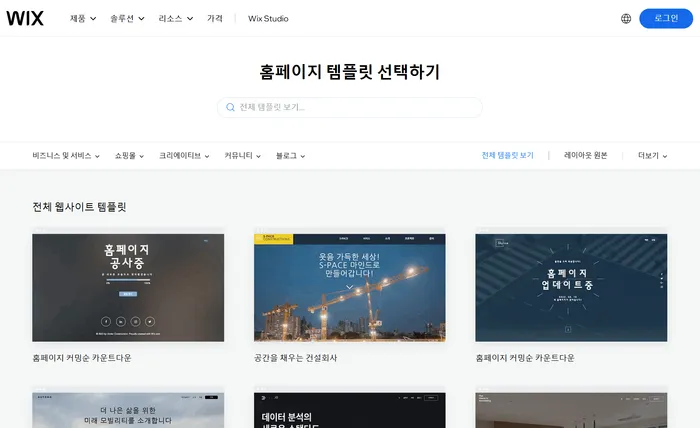Screen dimensions: 700x428
Task: Open the 홈페이지 공사중 template thumbnail
Action: click(127, 288)
